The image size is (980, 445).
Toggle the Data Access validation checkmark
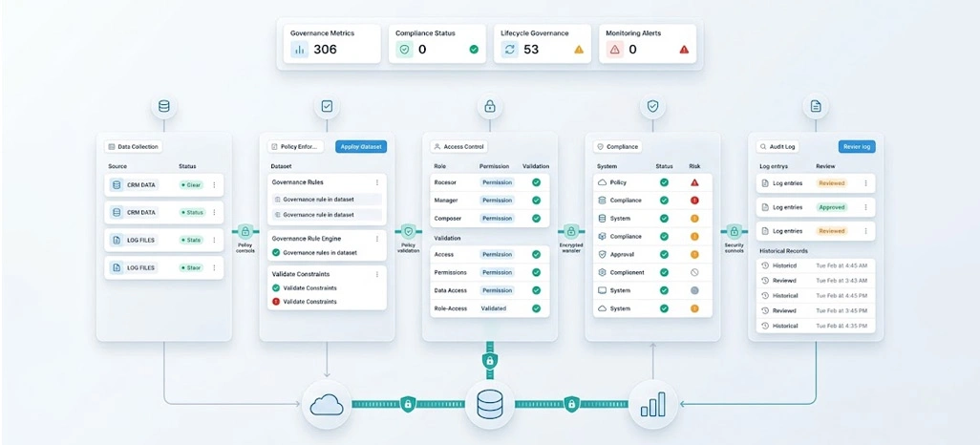click(x=536, y=290)
